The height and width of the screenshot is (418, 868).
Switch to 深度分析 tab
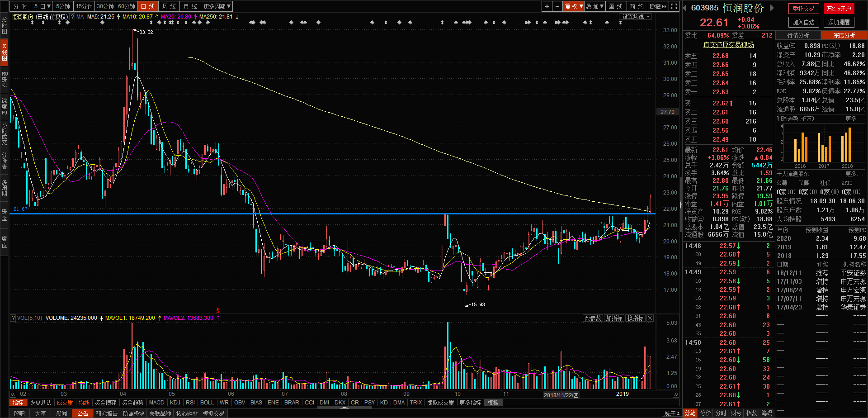pos(844,35)
